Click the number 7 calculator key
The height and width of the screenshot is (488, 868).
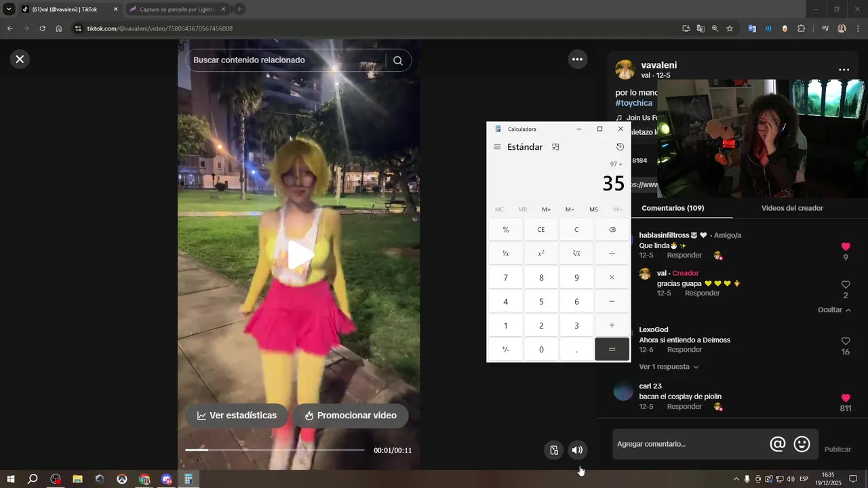[506, 278]
